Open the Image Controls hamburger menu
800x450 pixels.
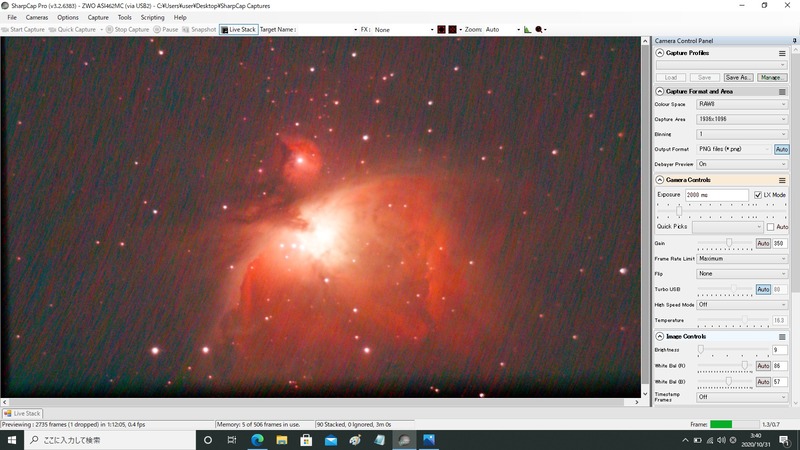(782, 337)
